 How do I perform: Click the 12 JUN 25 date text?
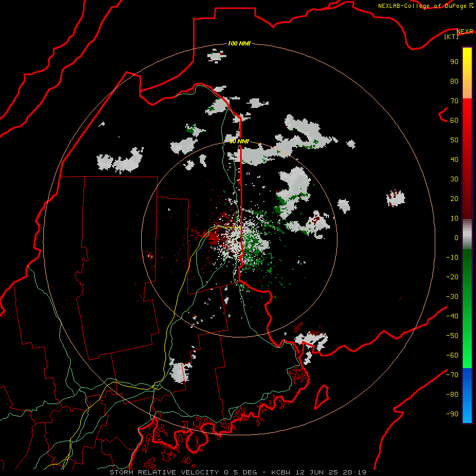tap(317, 472)
